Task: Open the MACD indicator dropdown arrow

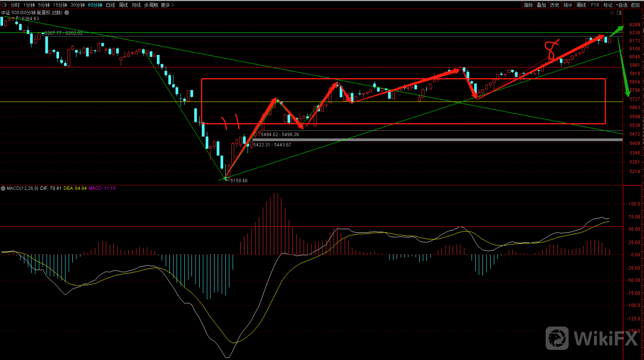Action: 3,188
